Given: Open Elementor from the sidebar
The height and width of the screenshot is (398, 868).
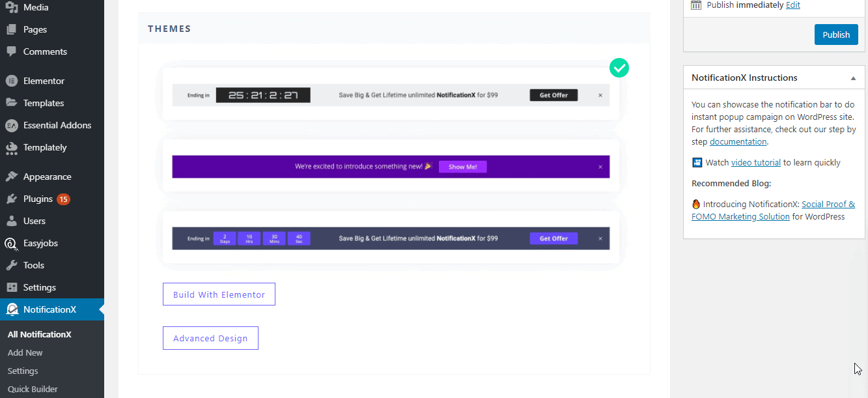Looking at the screenshot, I should click(42, 80).
